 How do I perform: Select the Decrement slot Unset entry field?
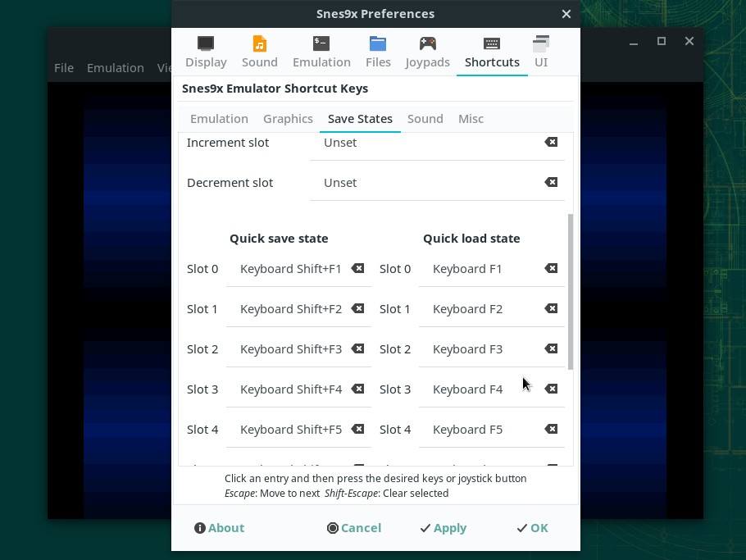coord(437,183)
